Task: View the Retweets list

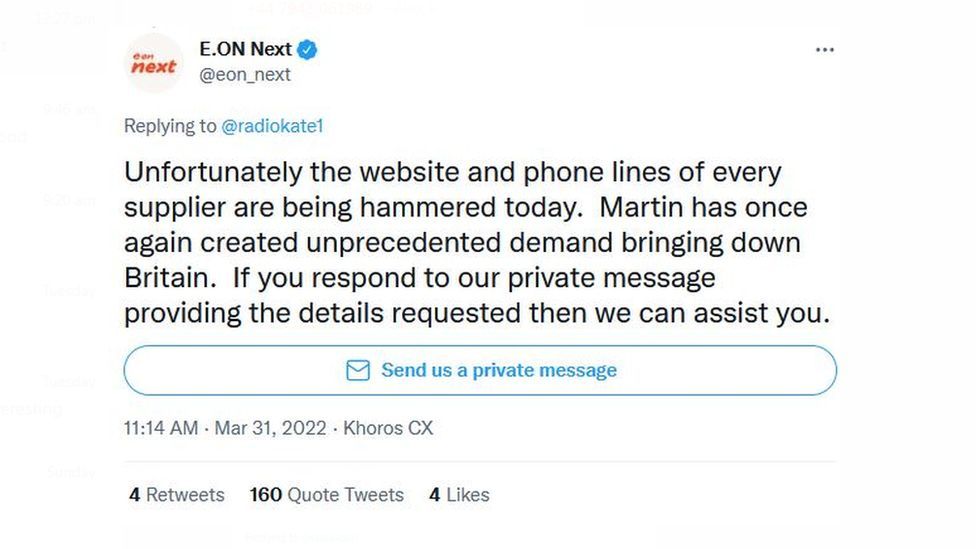Action: pos(177,495)
